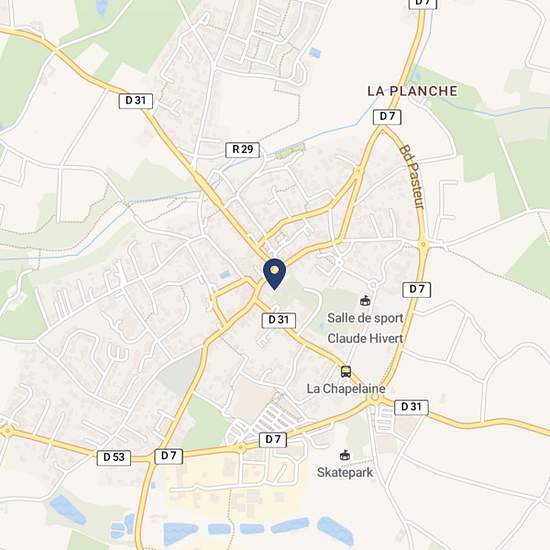550x550 pixels.
Task: Click the bus stop icon above La Chapelaine
Action: coord(346,371)
